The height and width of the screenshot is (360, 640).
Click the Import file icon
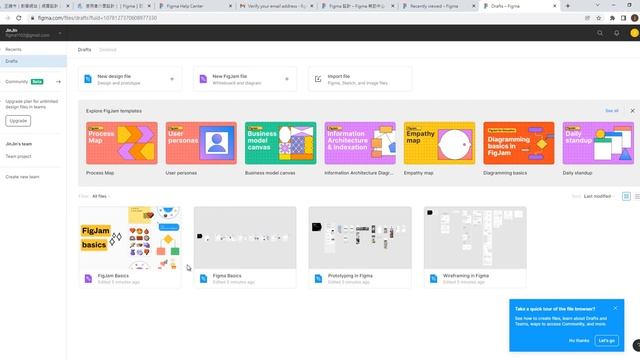pyautogui.click(x=318, y=79)
